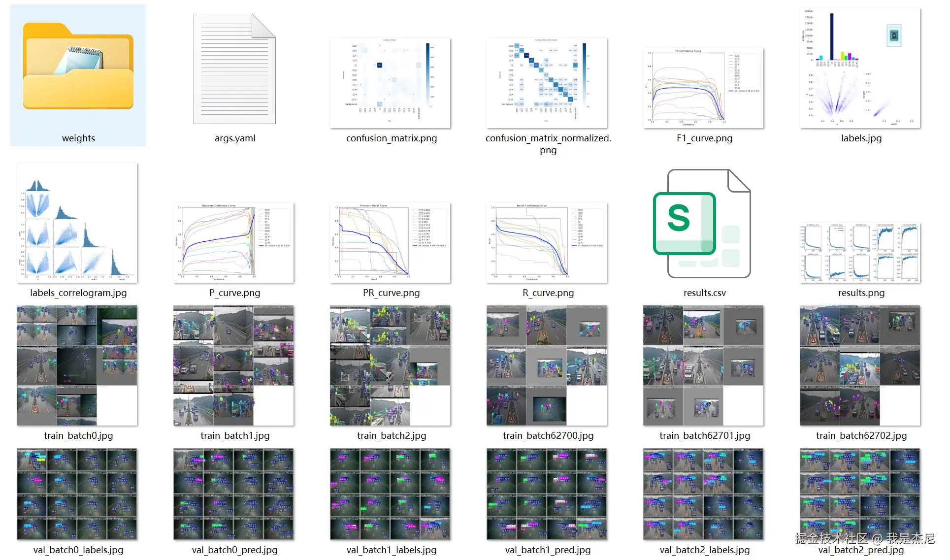Click the file name train_batch1.jpg
The height and width of the screenshot is (560, 950).
[235, 435]
